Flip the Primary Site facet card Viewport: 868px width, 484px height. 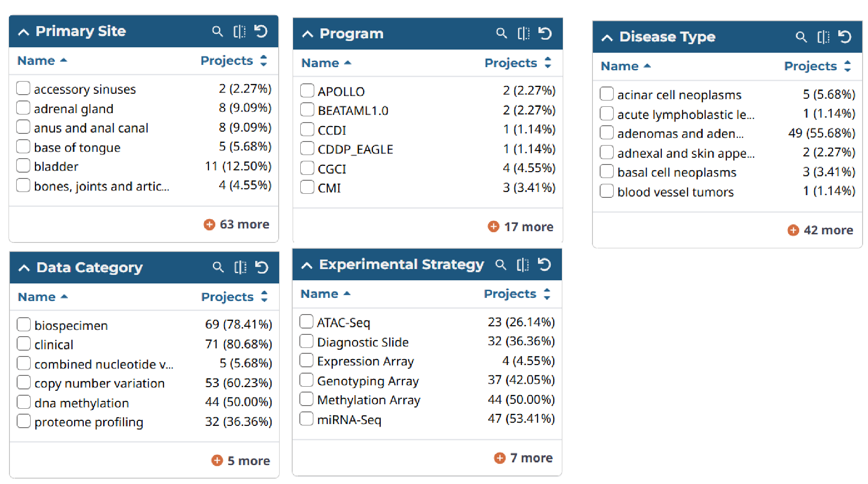[240, 32]
